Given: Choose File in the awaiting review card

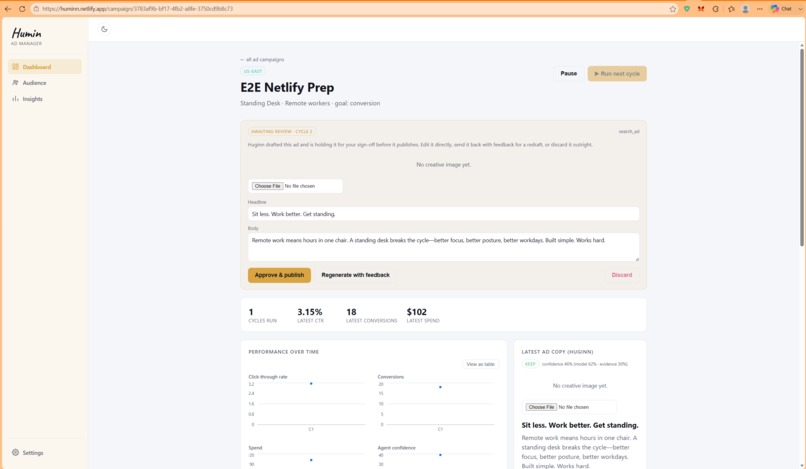Looking at the screenshot, I should pyautogui.click(x=267, y=186).
